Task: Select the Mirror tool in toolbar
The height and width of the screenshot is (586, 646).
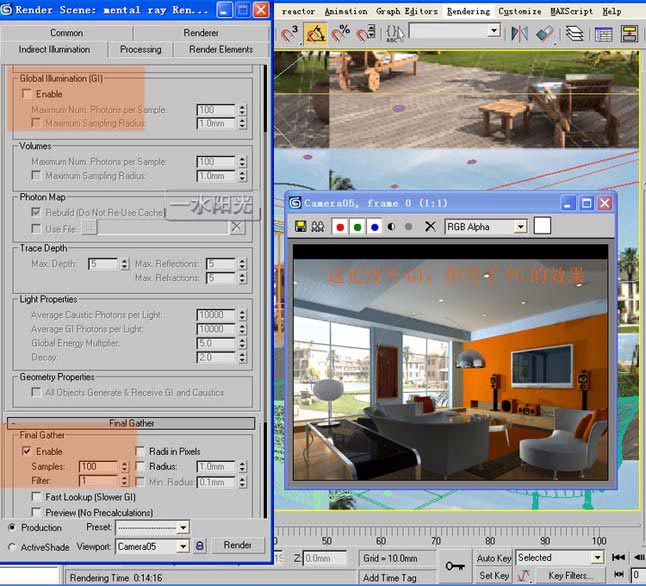Action: point(519,34)
